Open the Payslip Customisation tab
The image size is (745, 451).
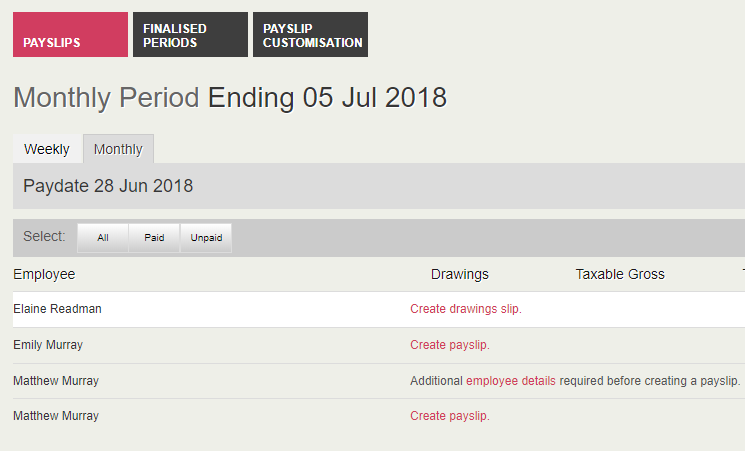click(310, 35)
